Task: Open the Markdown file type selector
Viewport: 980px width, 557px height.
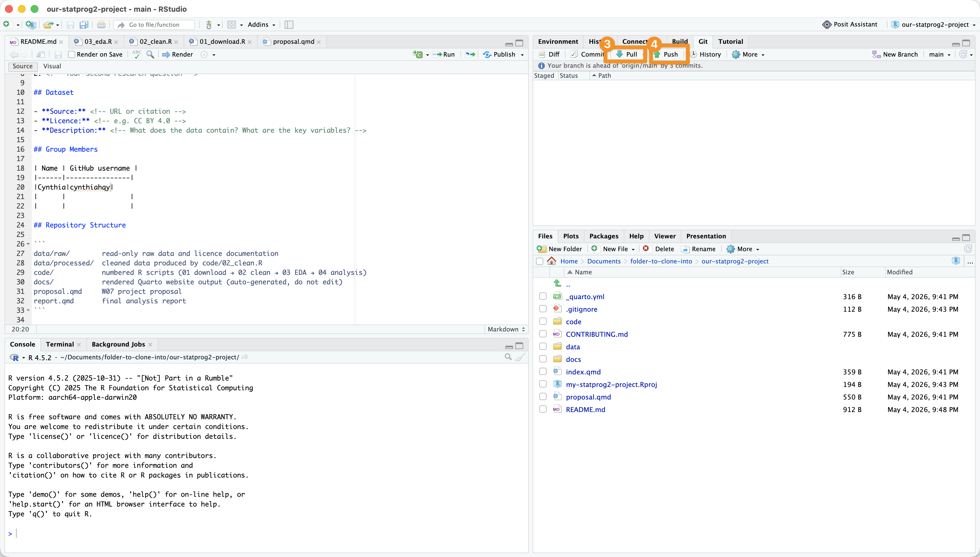Action: point(506,329)
